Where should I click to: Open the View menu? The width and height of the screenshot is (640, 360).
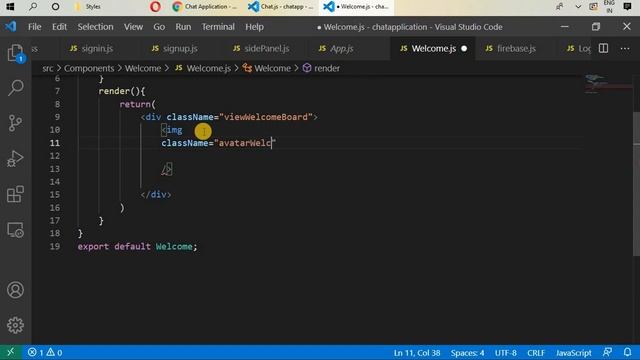coord(133,27)
